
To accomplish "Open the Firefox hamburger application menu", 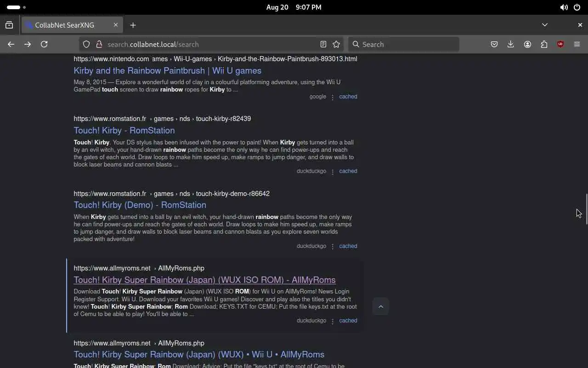I will [577, 44].
